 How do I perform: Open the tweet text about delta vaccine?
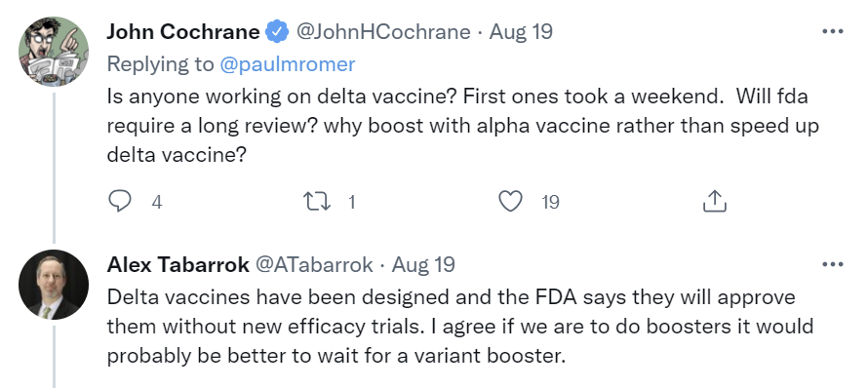[x=463, y=125]
